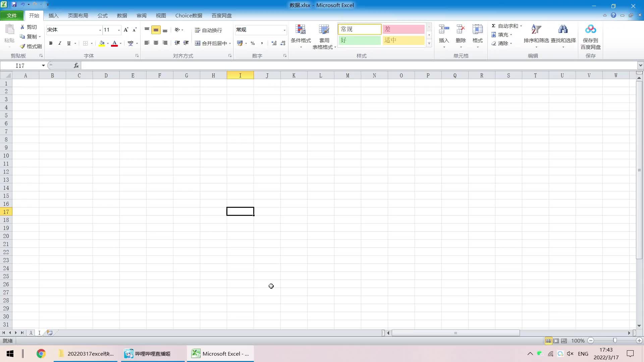Toggle italic formatting
Viewport: 644px width, 362px height.
coord(60,43)
